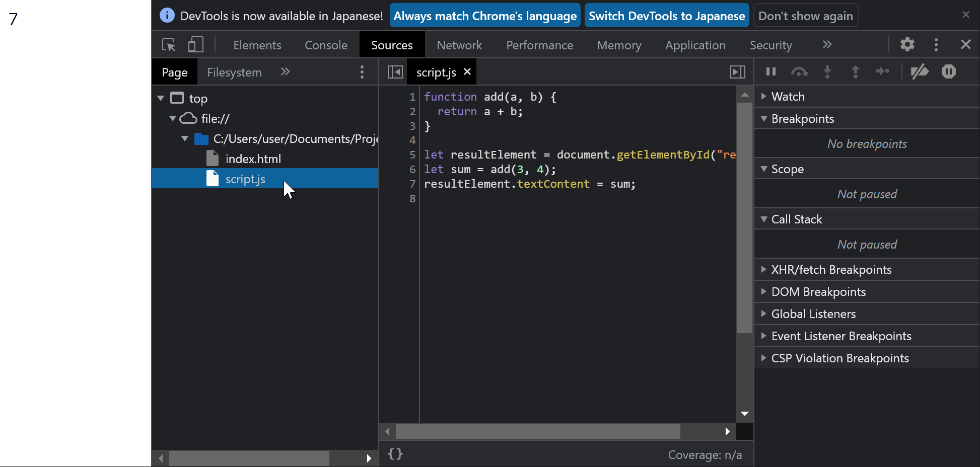Toggle the device toolbar icon

click(195, 45)
